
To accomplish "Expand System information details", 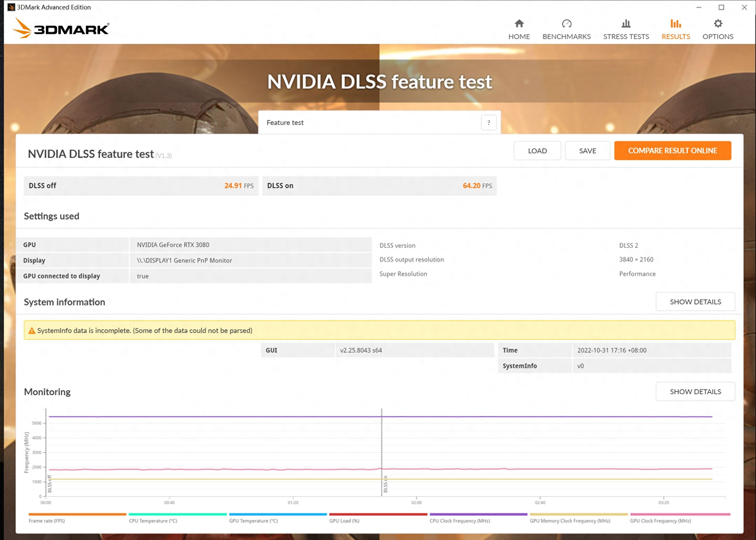I will 695,302.
